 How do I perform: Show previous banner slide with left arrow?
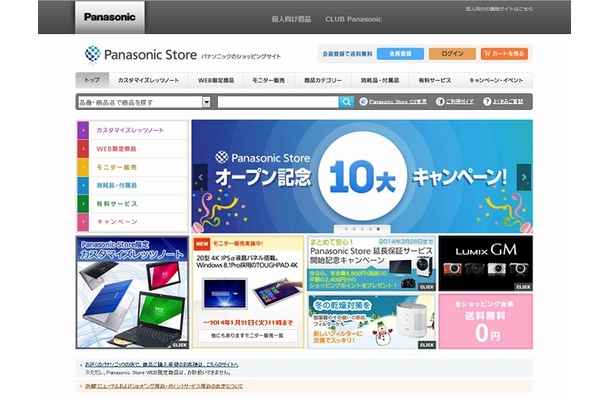pos(200,177)
